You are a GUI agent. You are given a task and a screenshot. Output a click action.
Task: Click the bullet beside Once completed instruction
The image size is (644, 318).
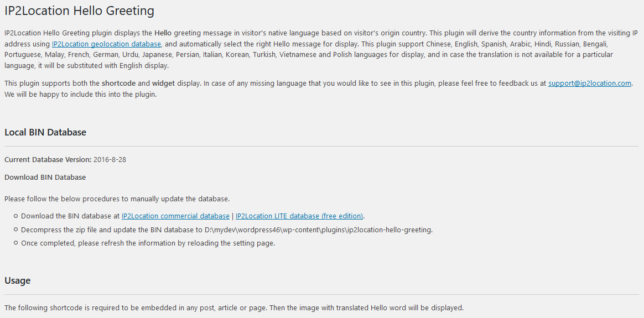pyautogui.click(x=15, y=243)
